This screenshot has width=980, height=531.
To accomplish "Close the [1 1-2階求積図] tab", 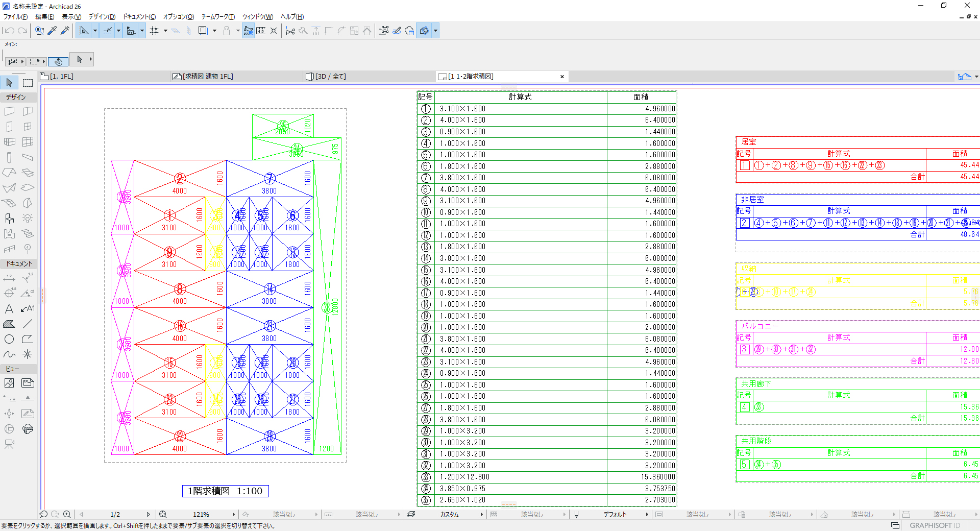I will pos(562,77).
